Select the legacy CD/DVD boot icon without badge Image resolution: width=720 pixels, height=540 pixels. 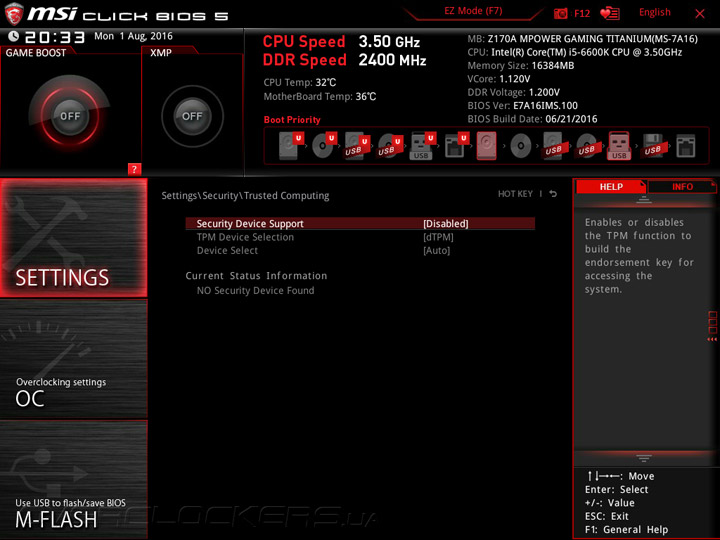(521, 146)
